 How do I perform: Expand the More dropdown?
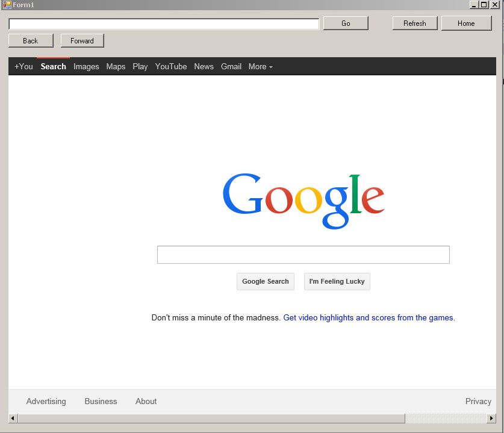[260, 66]
